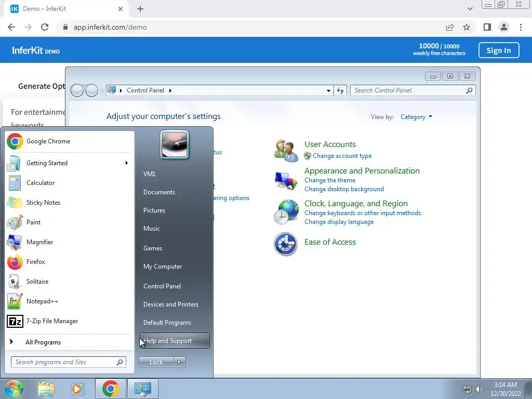Open Chrome side panel icon

487,27
